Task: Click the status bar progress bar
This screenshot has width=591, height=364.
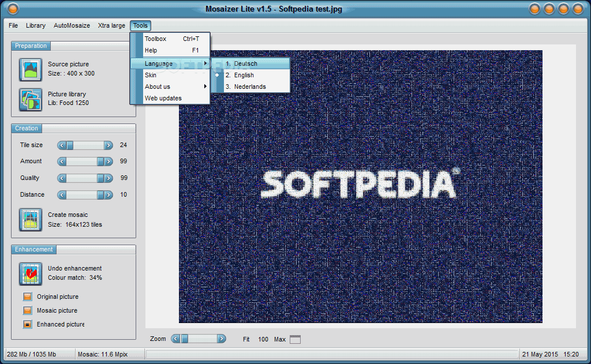Action: pos(332,354)
